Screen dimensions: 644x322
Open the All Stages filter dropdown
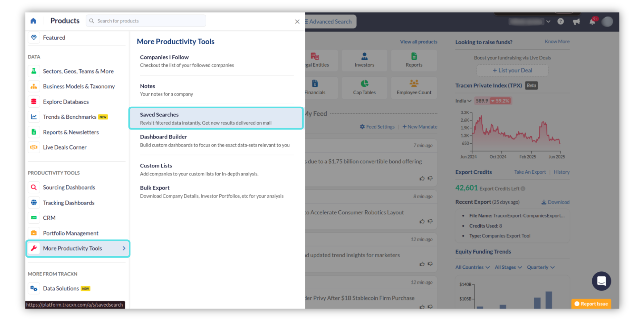[x=508, y=267]
